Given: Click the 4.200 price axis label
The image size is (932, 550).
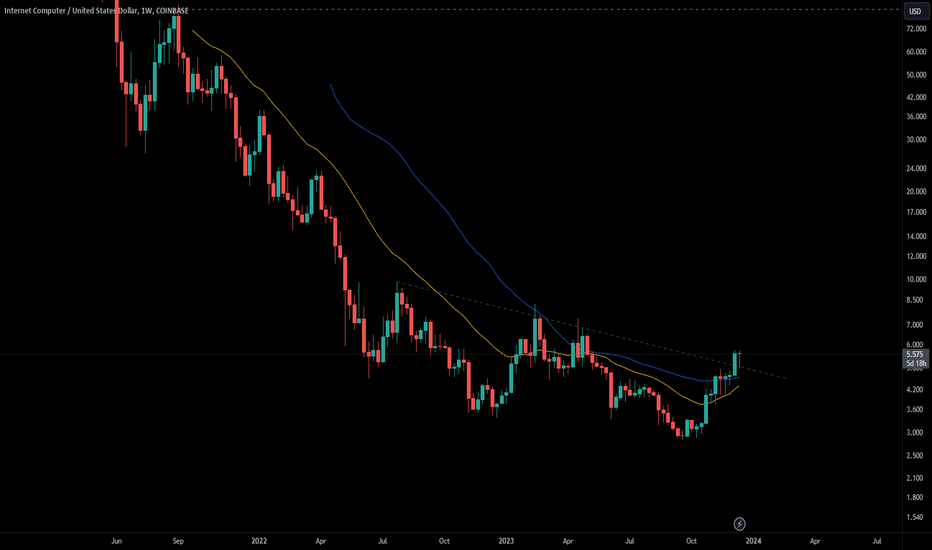Looking at the screenshot, I should pos(916,389).
